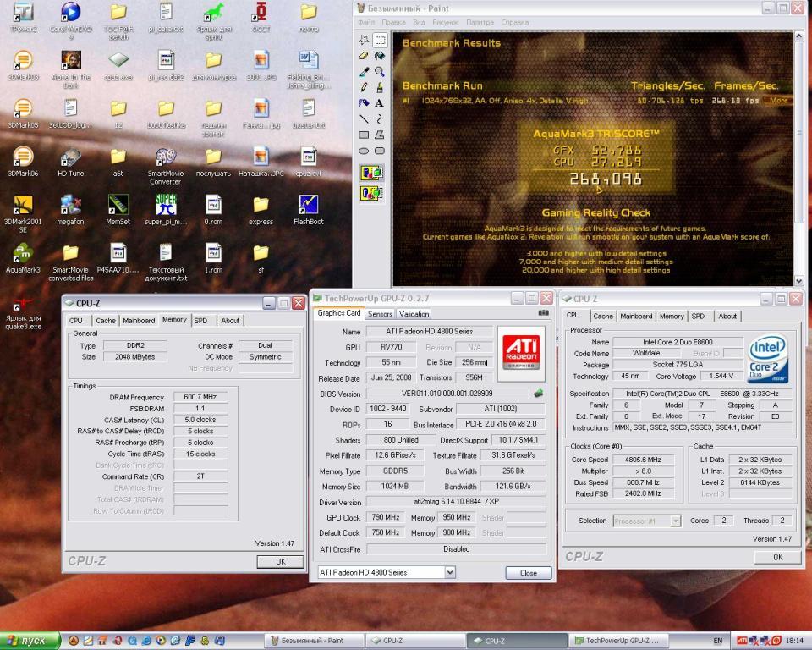Click the Close button in GPU-Z
Image resolution: width=812 pixels, height=650 pixels.
(528, 573)
